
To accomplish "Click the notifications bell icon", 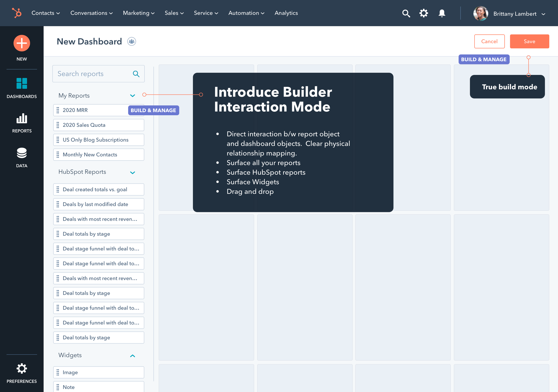I will coord(441,13).
